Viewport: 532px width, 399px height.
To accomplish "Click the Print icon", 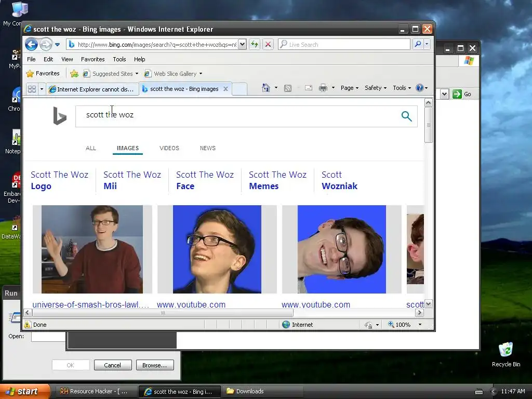I will (323, 88).
